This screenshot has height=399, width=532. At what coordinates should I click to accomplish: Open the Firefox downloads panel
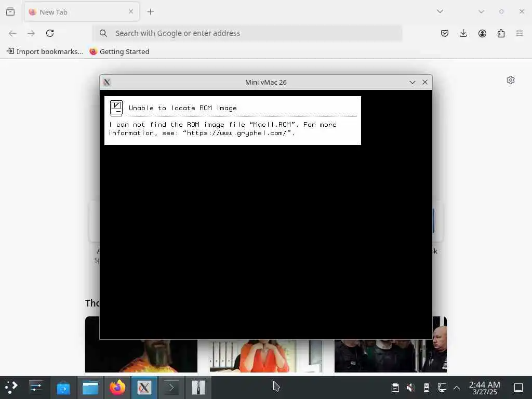463,33
